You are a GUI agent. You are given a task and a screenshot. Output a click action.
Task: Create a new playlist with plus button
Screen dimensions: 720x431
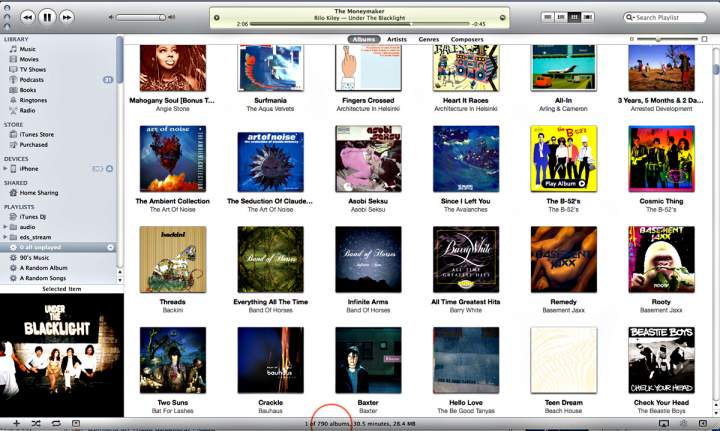(16, 423)
